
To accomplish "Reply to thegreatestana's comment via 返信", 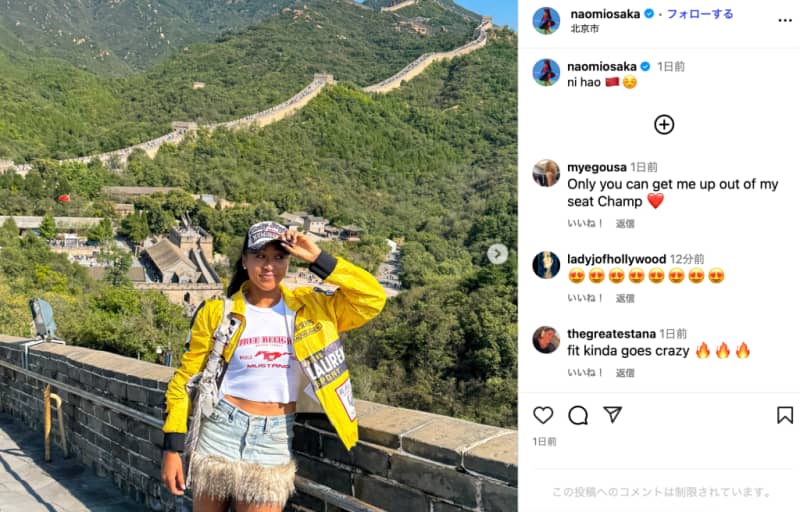I will click(x=625, y=373).
